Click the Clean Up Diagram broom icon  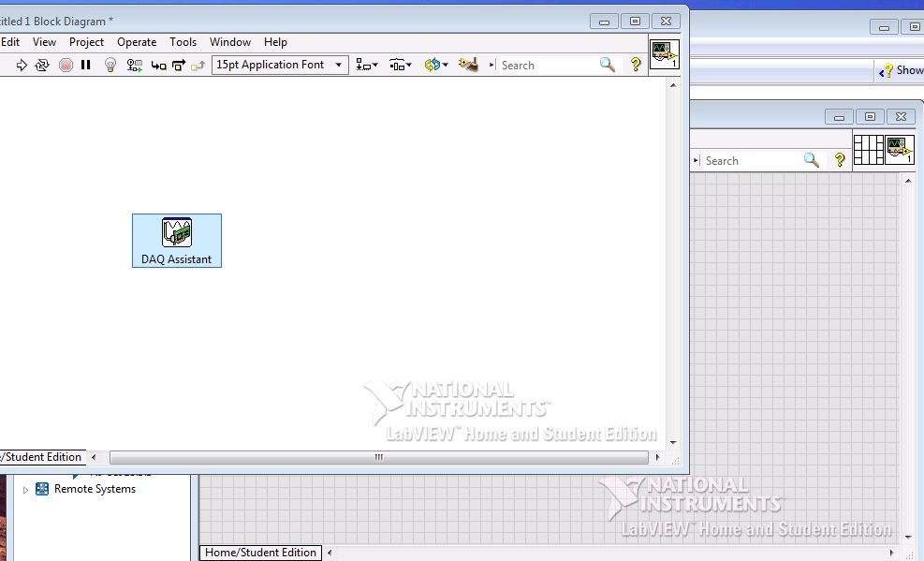pyautogui.click(x=468, y=65)
